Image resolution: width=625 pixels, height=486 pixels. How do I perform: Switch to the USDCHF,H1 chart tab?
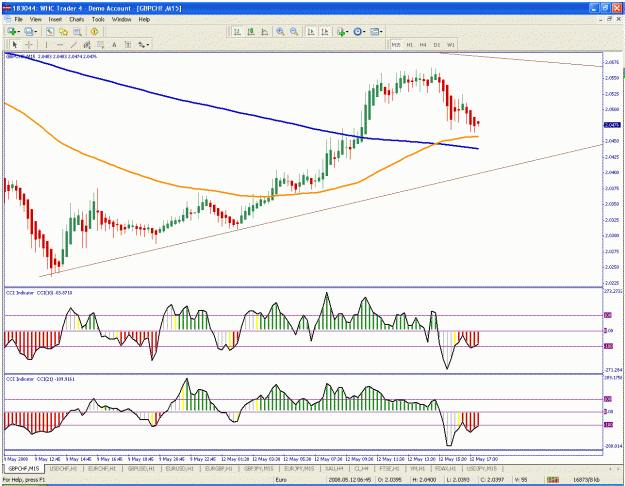click(x=63, y=468)
